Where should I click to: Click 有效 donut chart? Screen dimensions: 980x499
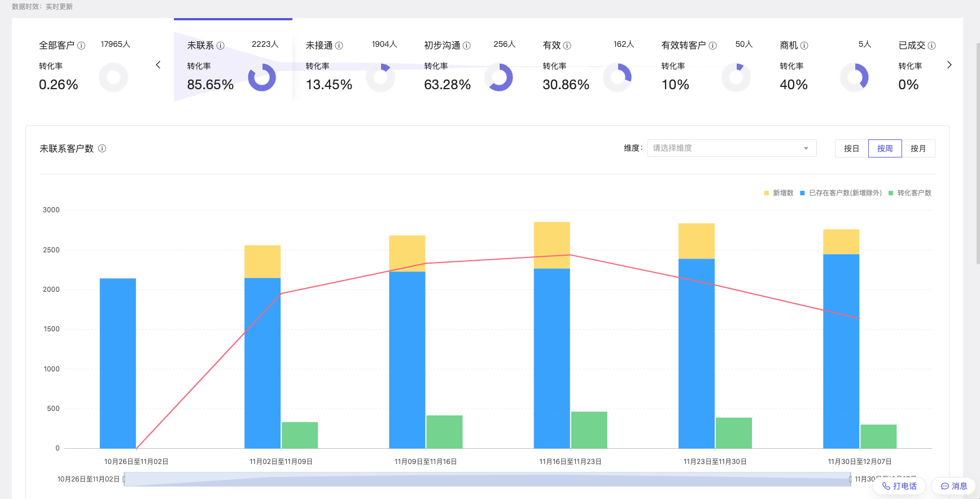[x=618, y=77]
